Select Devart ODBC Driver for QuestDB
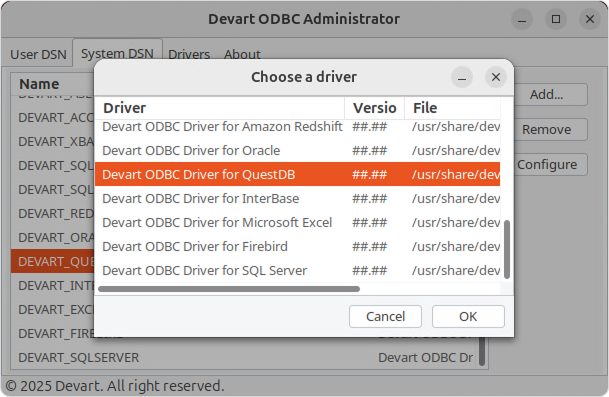Viewport: 609px width, 397px height. [x=298, y=174]
